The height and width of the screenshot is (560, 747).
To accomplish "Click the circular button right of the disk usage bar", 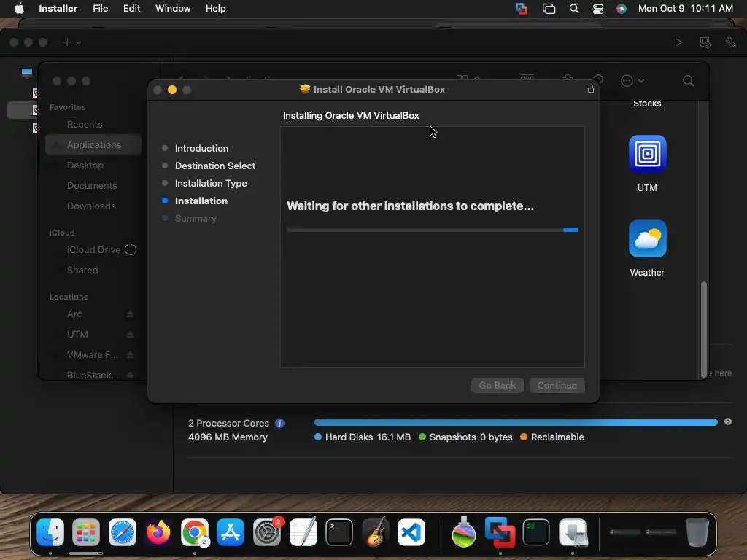I will [728, 421].
